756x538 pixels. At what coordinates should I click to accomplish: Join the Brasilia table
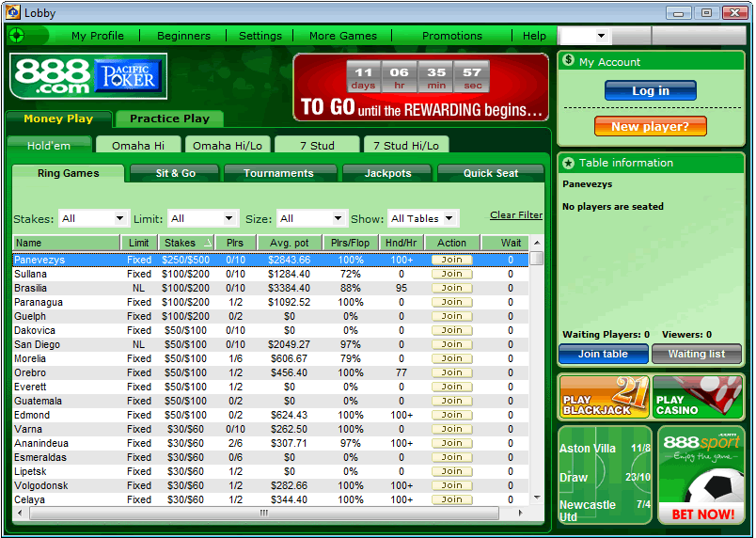(451, 288)
